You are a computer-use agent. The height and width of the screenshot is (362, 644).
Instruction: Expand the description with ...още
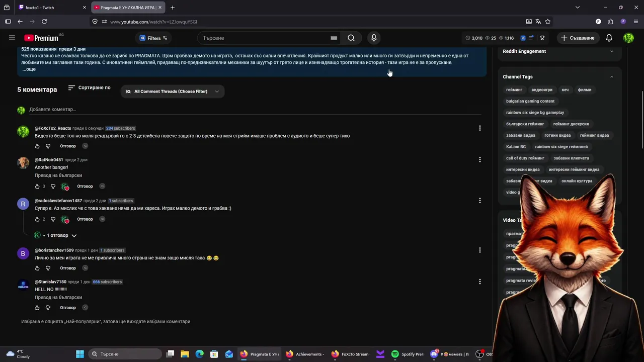29,69
